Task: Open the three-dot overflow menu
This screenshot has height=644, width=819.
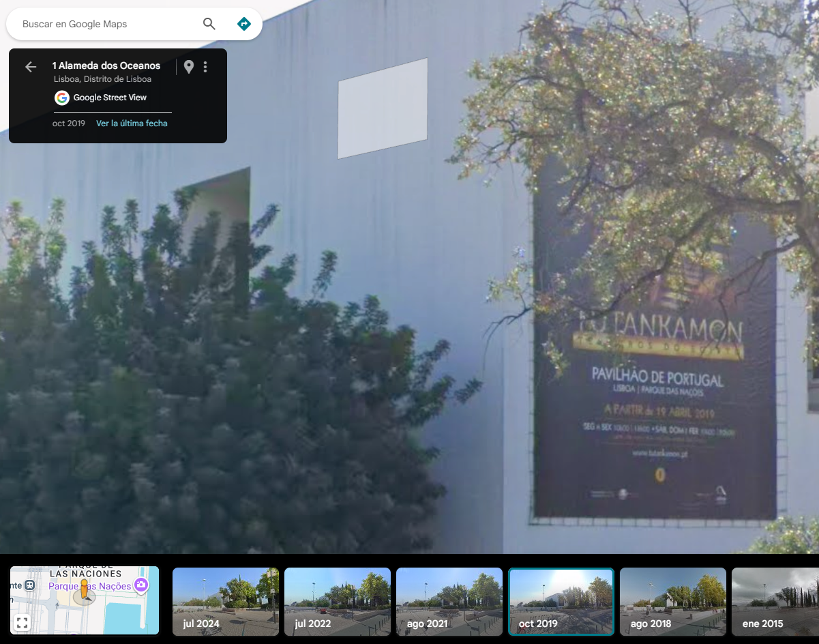Action: (x=205, y=66)
